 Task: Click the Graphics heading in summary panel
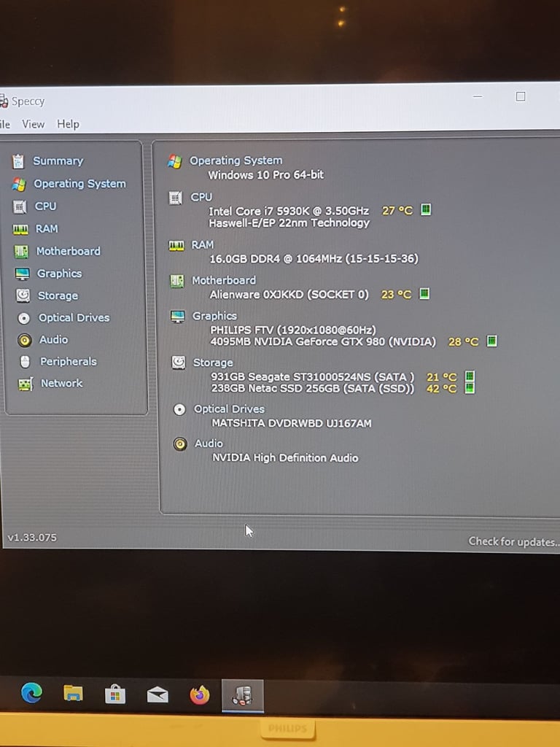[214, 316]
